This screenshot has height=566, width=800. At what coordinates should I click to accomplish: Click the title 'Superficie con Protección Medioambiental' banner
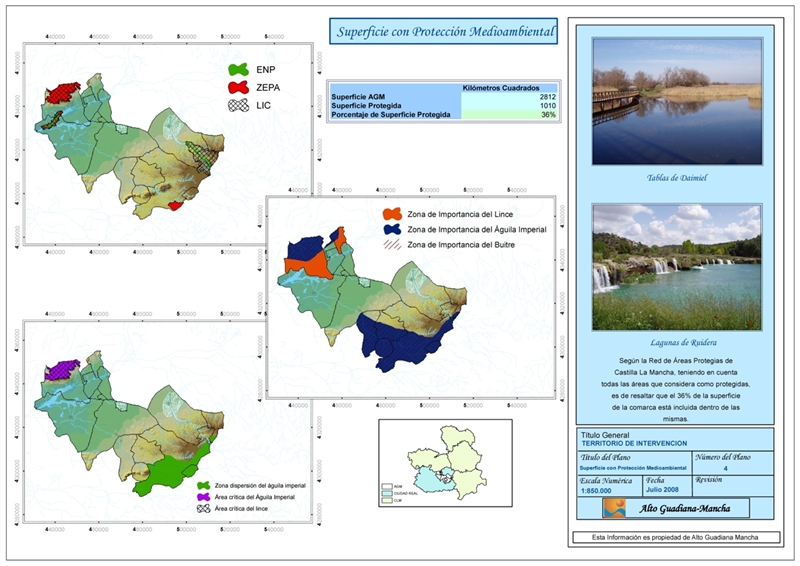(443, 32)
